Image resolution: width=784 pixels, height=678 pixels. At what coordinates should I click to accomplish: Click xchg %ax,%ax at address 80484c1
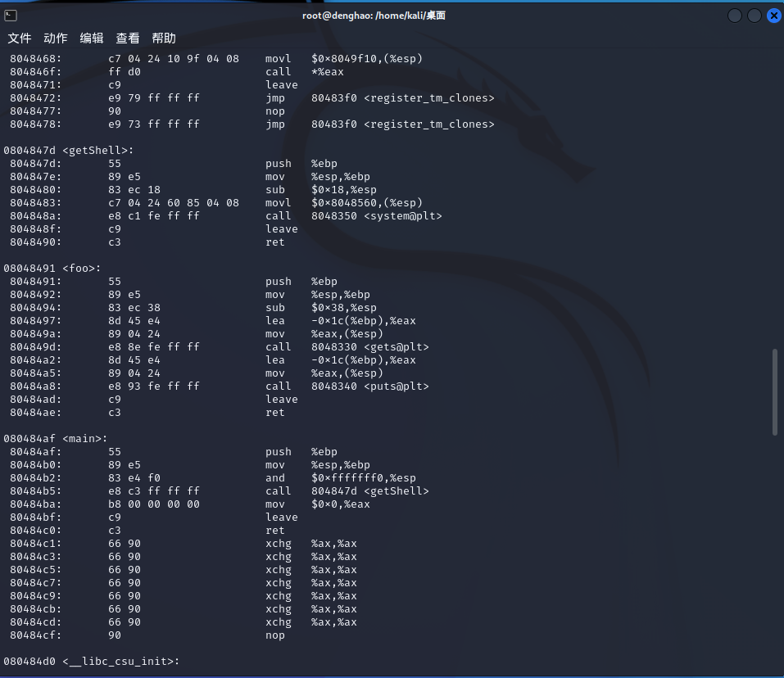click(311, 544)
